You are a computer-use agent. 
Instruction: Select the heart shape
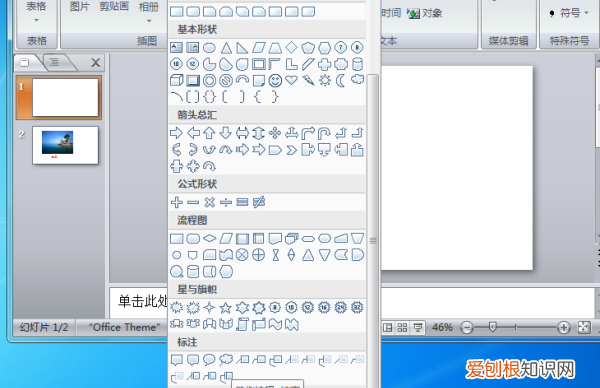click(x=292, y=80)
